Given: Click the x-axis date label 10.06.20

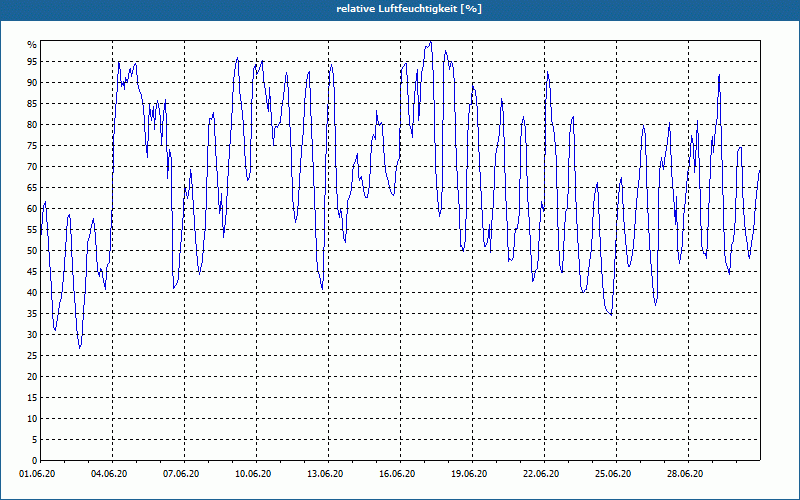Looking at the screenshot, I should coord(253,473).
